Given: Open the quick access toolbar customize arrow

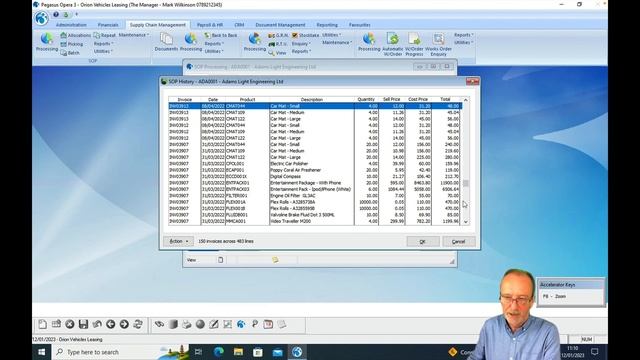Looking at the screenshot, I should click(76, 14).
